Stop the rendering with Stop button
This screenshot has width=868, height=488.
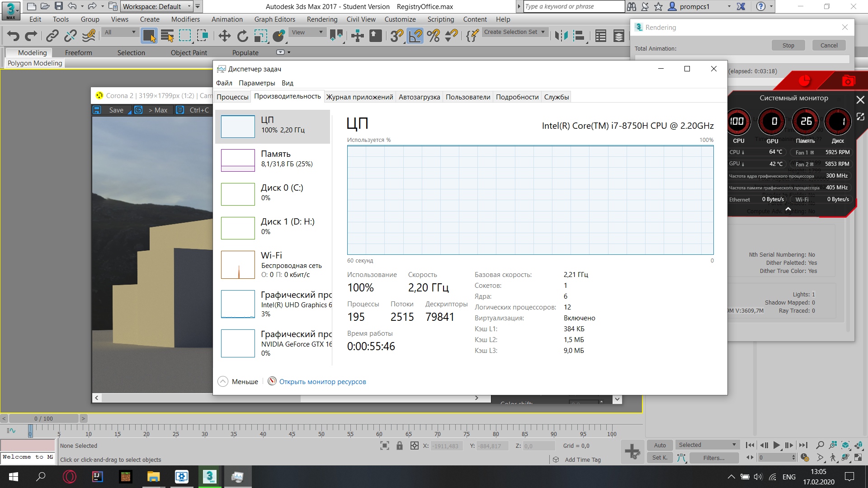[788, 45]
